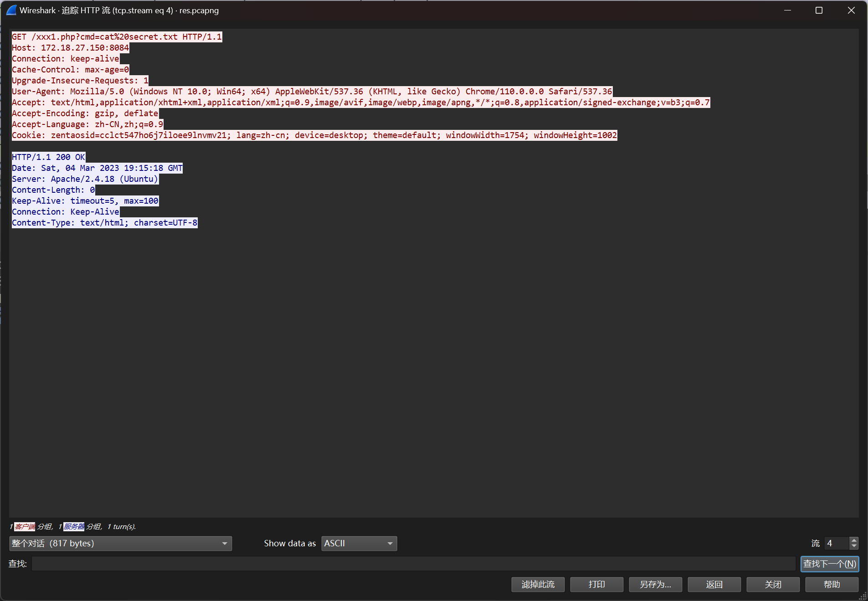Click the 帮助 help button
This screenshot has height=601, width=868.
pyautogui.click(x=832, y=584)
